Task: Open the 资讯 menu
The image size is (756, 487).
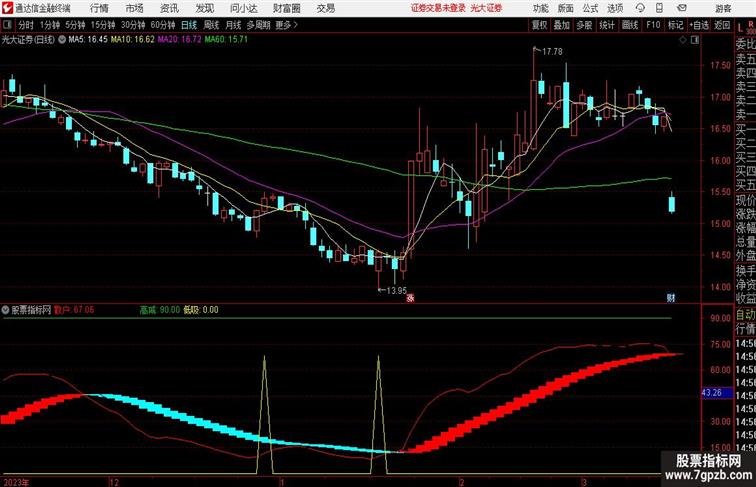Action: 169,8
